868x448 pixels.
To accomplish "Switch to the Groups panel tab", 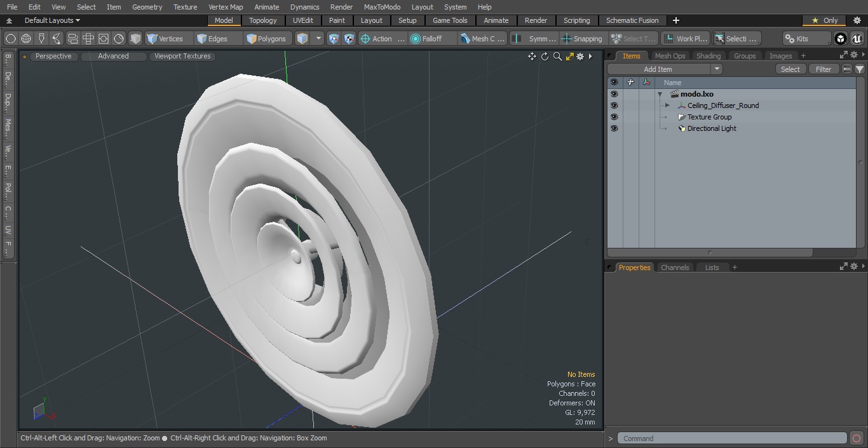I will pyautogui.click(x=745, y=56).
